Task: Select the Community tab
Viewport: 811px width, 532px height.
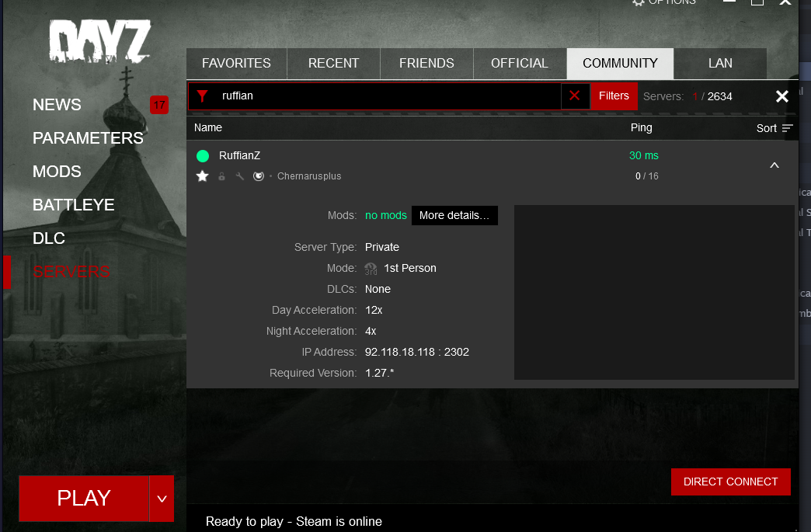Action: click(x=620, y=63)
